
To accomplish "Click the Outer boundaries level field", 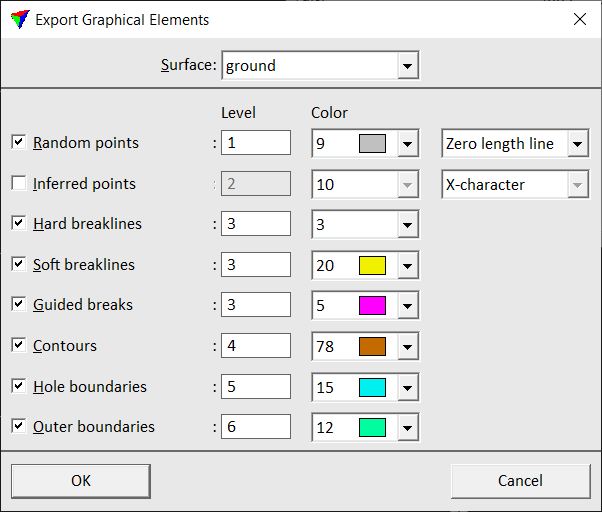I will (256, 426).
